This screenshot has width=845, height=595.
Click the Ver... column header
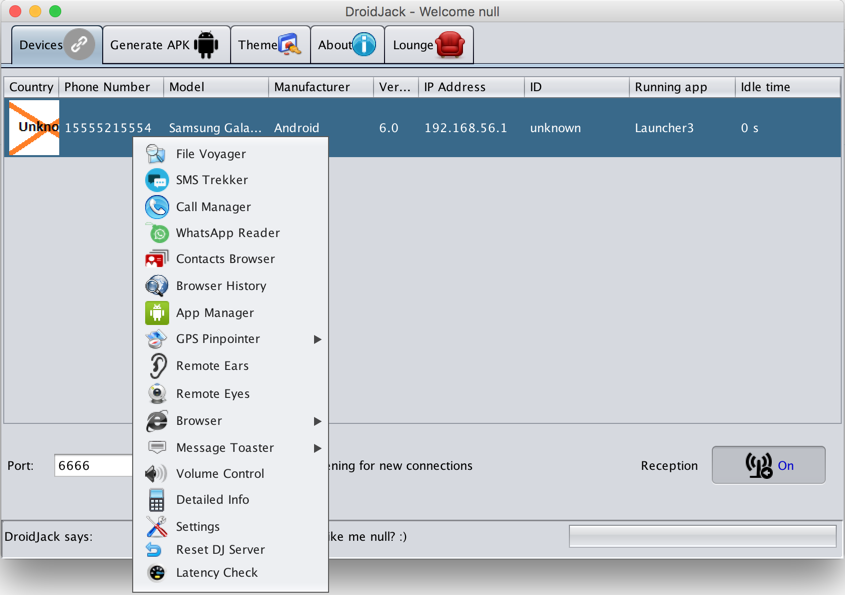coord(396,87)
